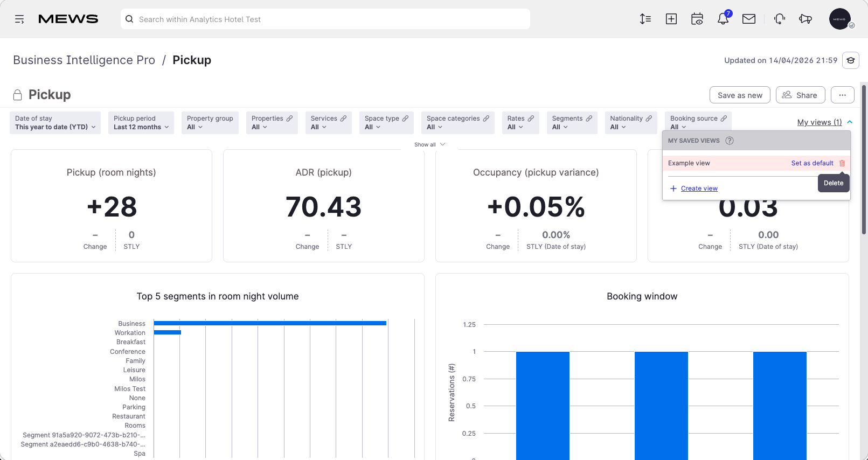This screenshot has width=868, height=460.
Task: Delete Example view with trash icon
Action: click(842, 163)
